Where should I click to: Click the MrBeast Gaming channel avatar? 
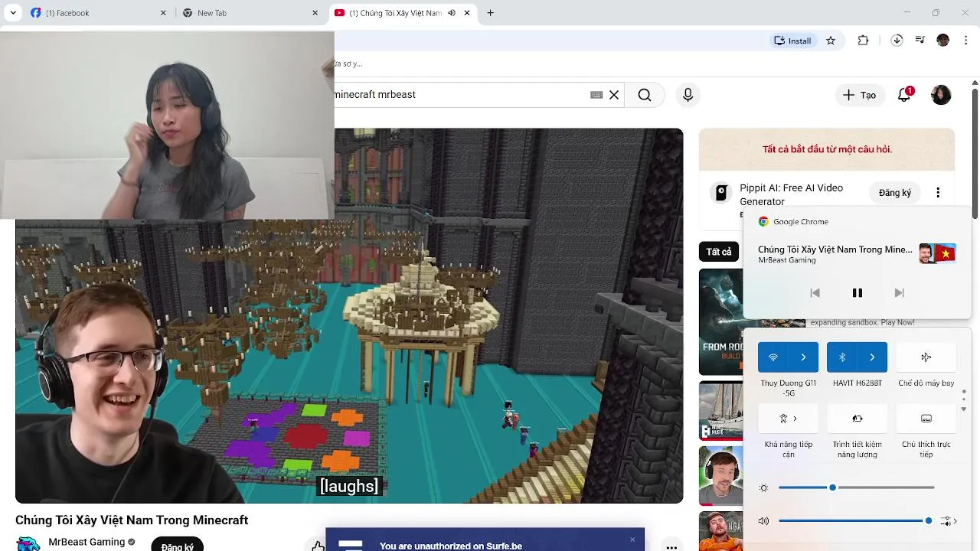click(x=28, y=544)
